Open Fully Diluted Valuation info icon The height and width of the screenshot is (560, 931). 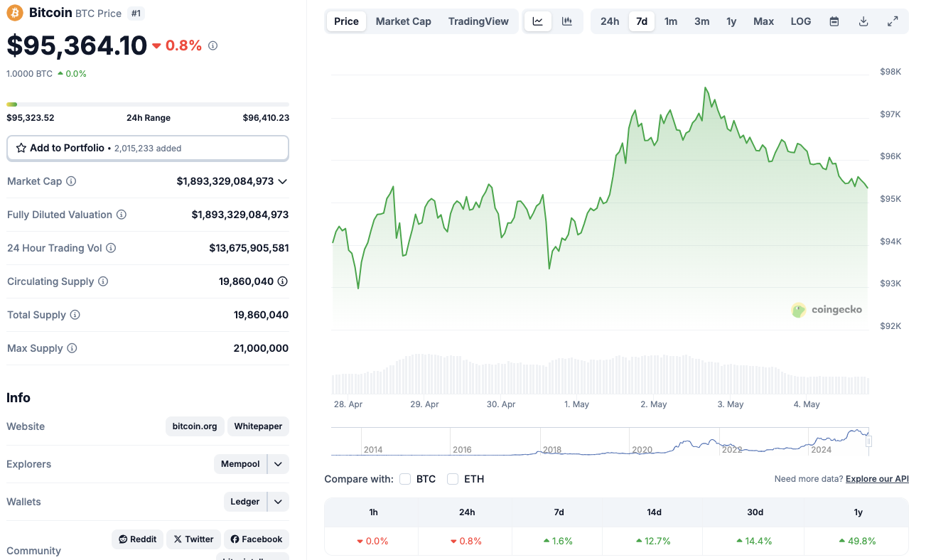pyautogui.click(x=122, y=215)
